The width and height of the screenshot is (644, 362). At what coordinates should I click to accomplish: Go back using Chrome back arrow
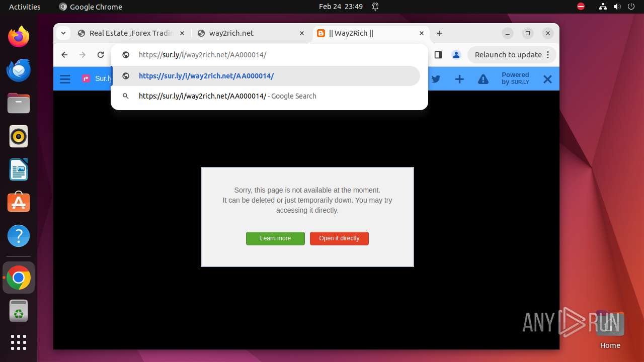coord(64,55)
